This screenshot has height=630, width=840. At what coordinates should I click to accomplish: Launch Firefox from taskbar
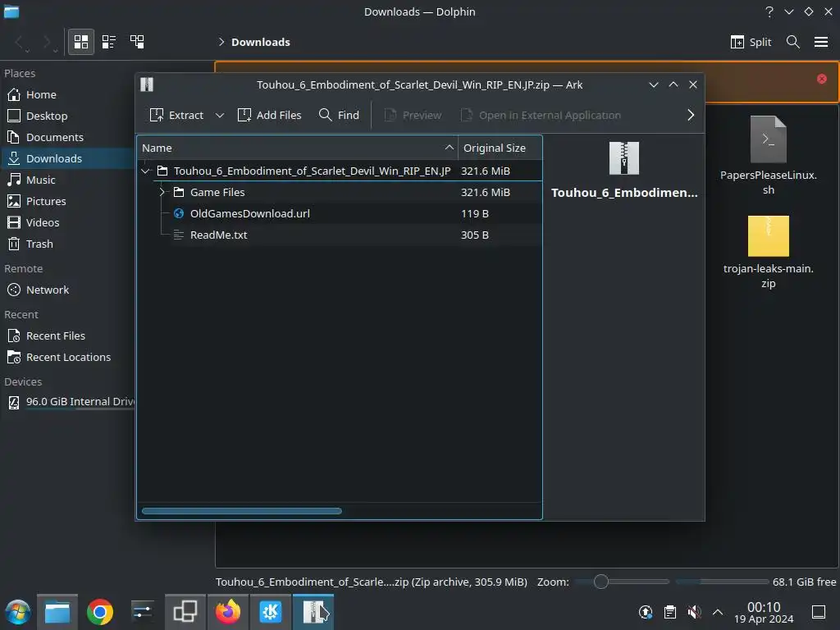click(228, 612)
